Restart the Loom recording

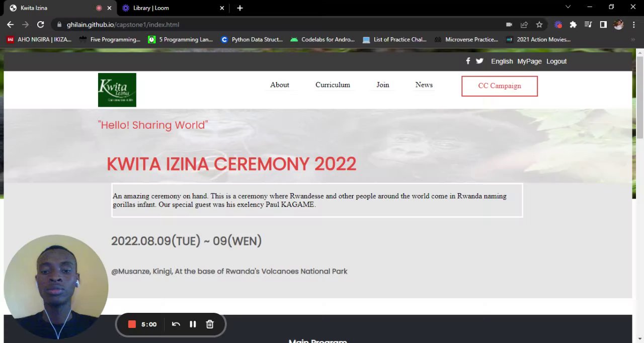[176, 324]
